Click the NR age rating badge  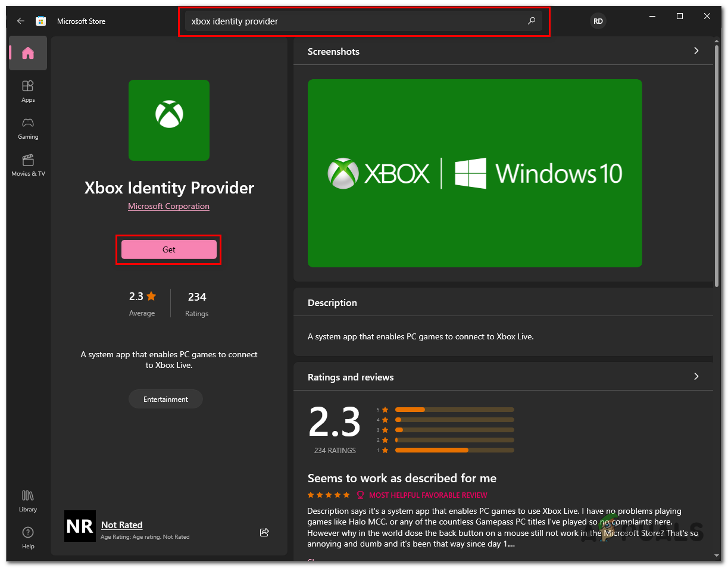(x=80, y=526)
